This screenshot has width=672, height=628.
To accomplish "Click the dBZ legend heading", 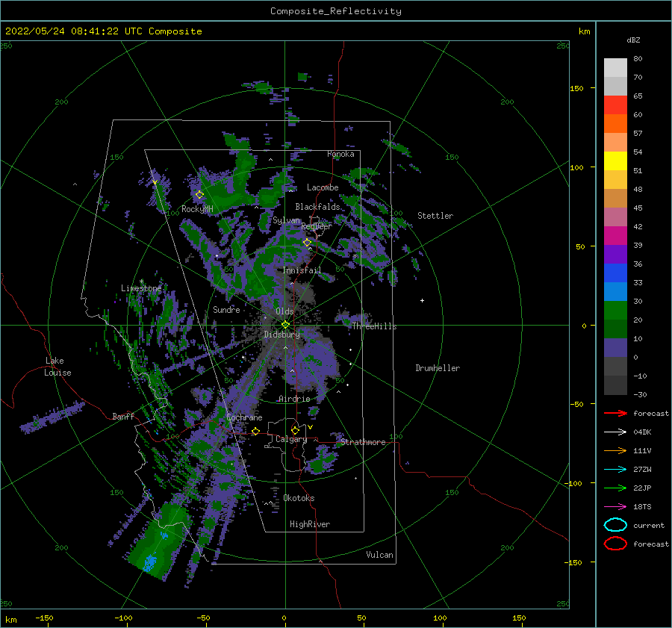I will click(633, 40).
